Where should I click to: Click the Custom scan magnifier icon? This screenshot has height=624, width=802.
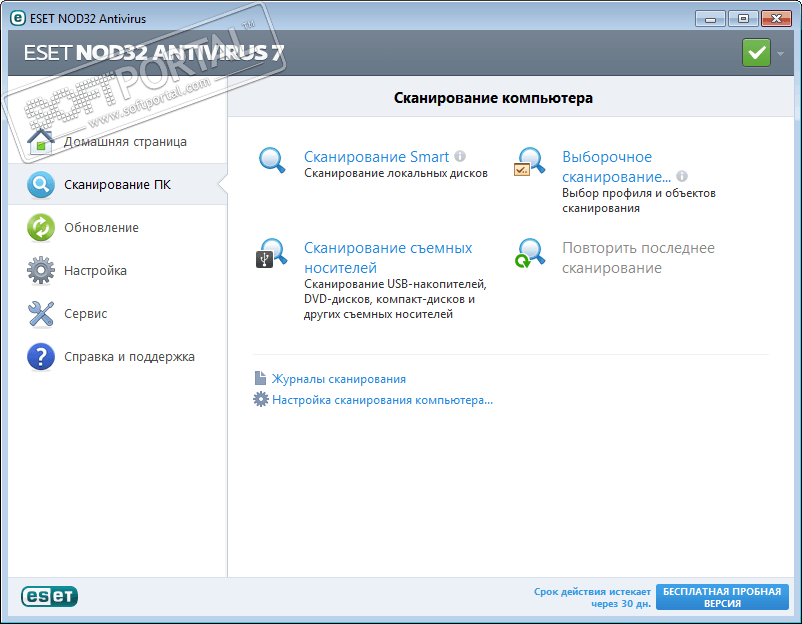[x=529, y=162]
